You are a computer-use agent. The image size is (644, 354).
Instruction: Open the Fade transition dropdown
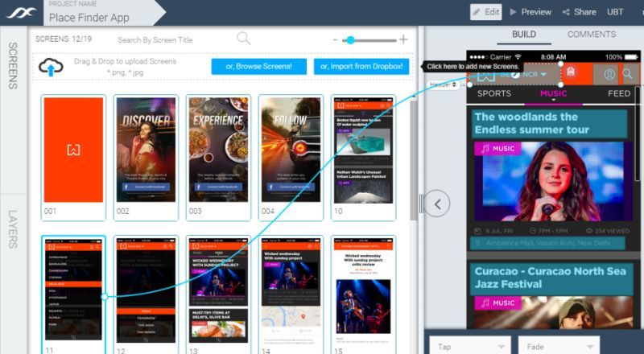[x=559, y=344]
